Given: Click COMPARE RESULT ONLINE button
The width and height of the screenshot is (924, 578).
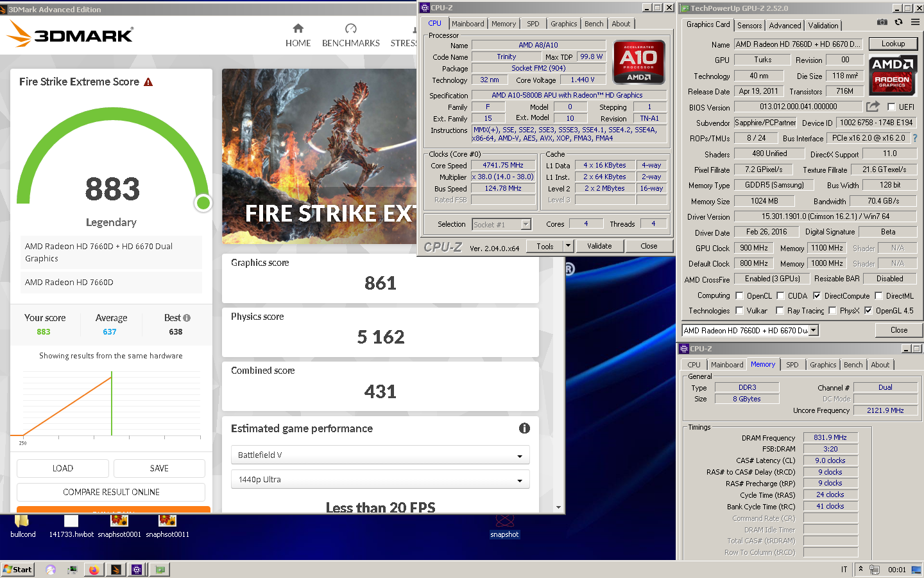Looking at the screenshot, I should [x=111, y=492].
